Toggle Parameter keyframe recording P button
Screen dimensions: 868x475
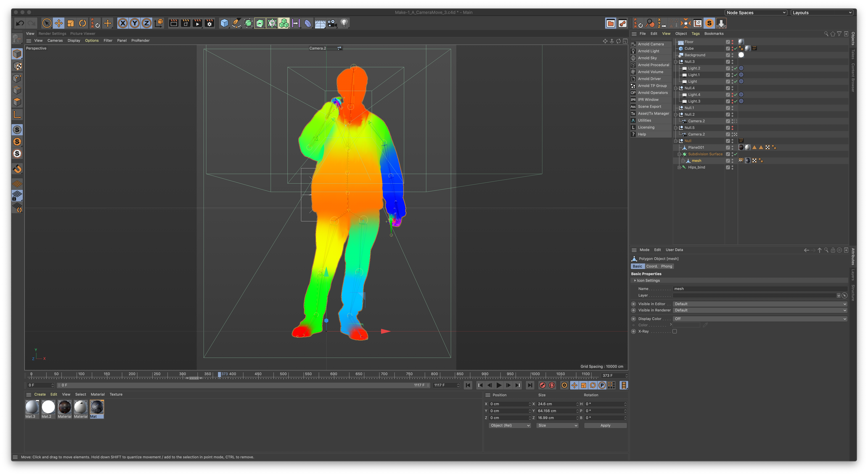click(602, 385)
